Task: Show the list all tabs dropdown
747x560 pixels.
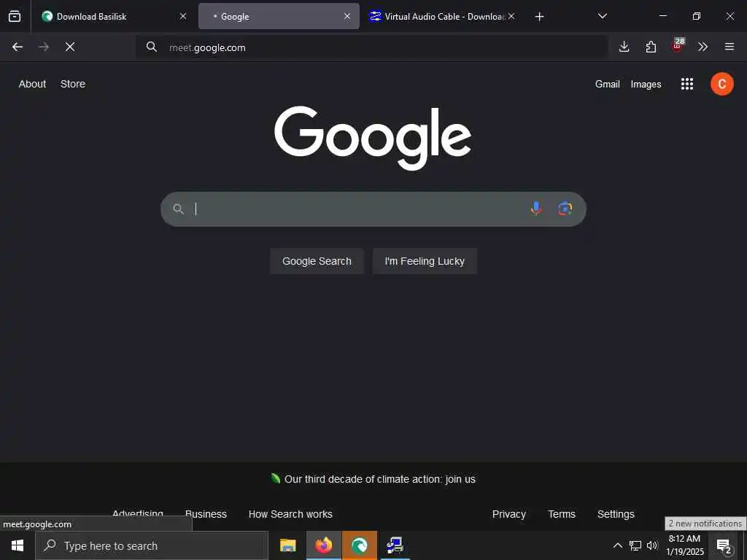Action: [602, 16]
